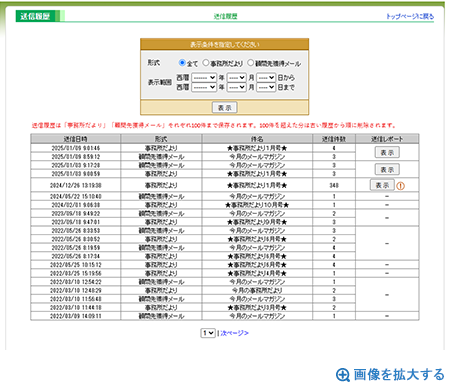The image size is (450, 386).
Task: Show report for the 2025/01/03 sends
Action: (387, 169)
